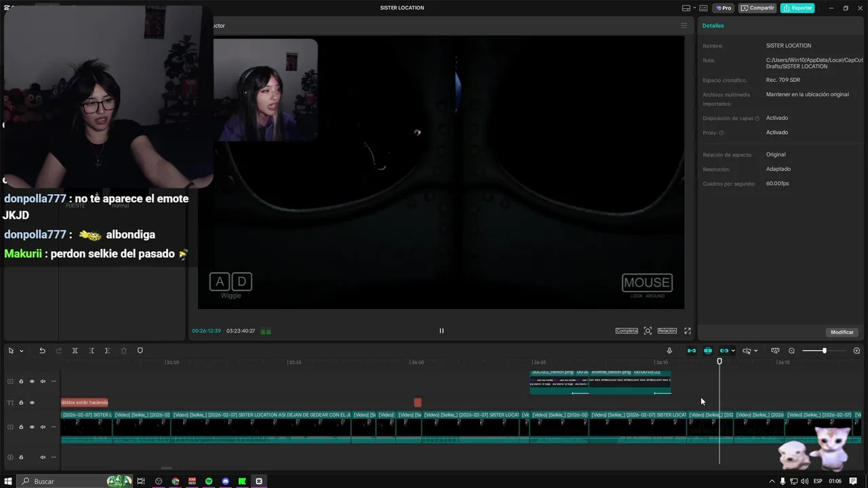Open more options for audio track
This screenshot has height=488, width=868.
pos(54,457)
